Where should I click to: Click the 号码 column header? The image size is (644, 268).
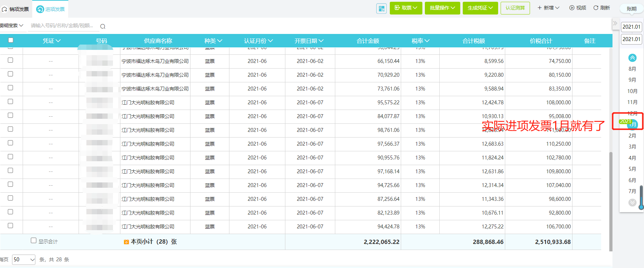tap(102, 41)
